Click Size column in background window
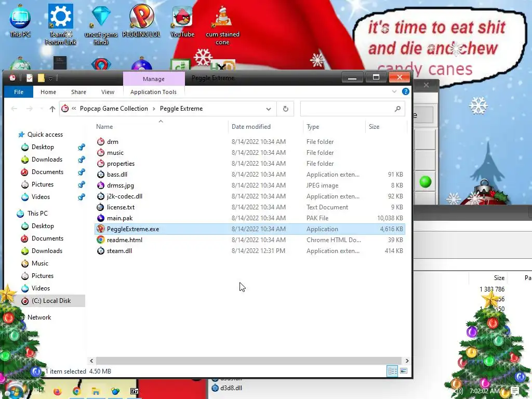 click(x=499, y=278)
